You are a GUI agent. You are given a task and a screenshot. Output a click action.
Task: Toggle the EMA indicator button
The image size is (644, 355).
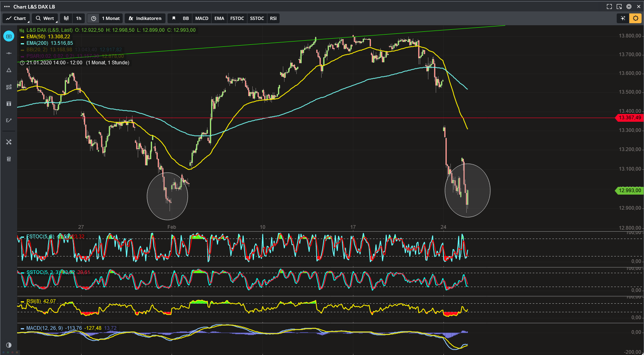pyautogui.click(x=219, y=18)
